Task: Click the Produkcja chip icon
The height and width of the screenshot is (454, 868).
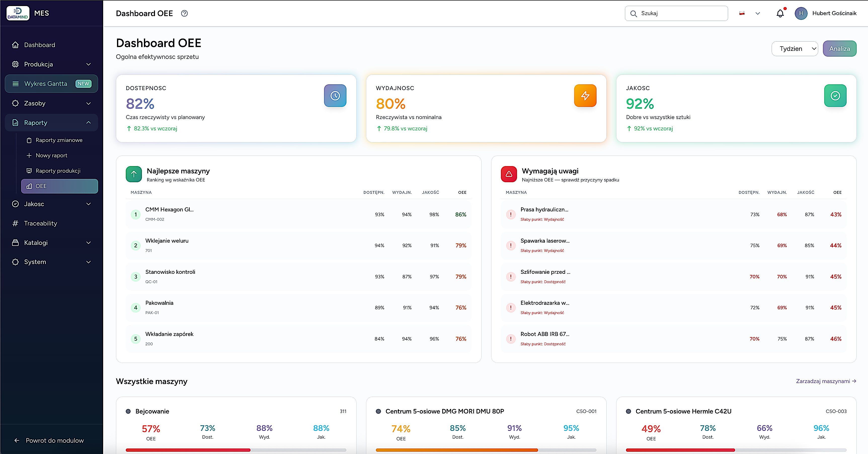Action: click(x=15, y=64)
